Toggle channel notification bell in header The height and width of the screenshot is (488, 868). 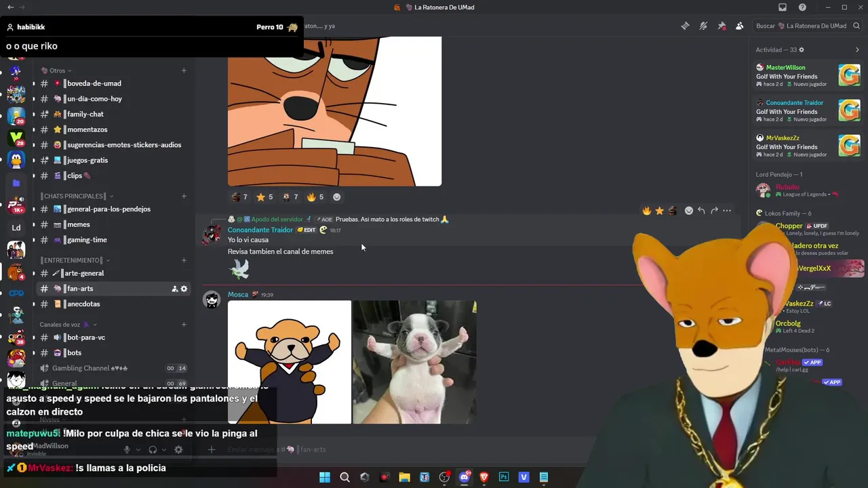coord(703,26)
